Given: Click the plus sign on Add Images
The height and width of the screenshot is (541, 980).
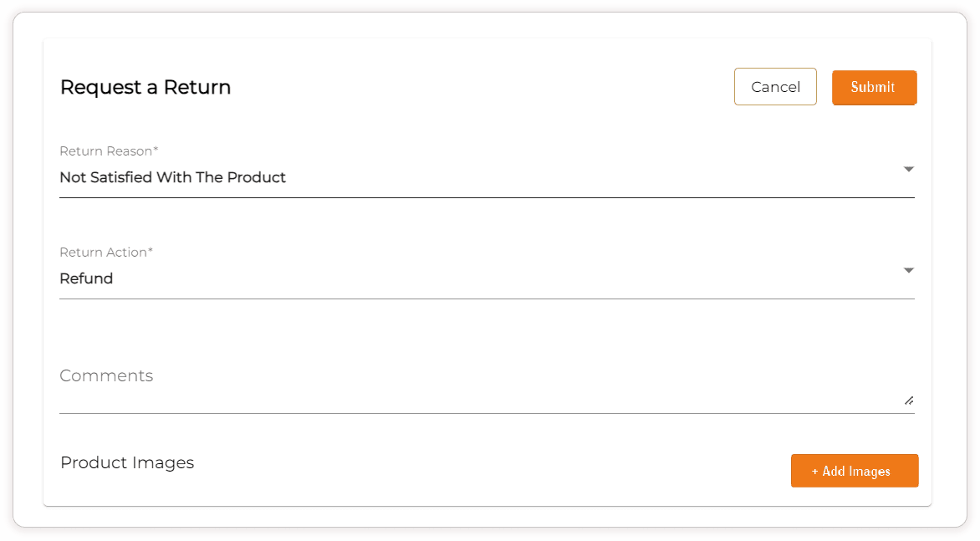Looking at the screenshot, I should click(815, 472).
